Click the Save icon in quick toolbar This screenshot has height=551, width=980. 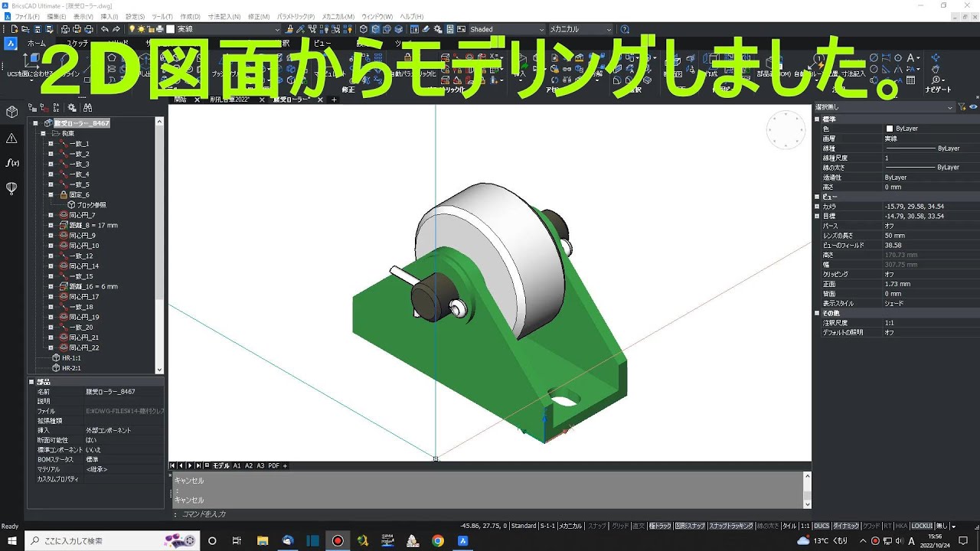[x=36, y=29]
